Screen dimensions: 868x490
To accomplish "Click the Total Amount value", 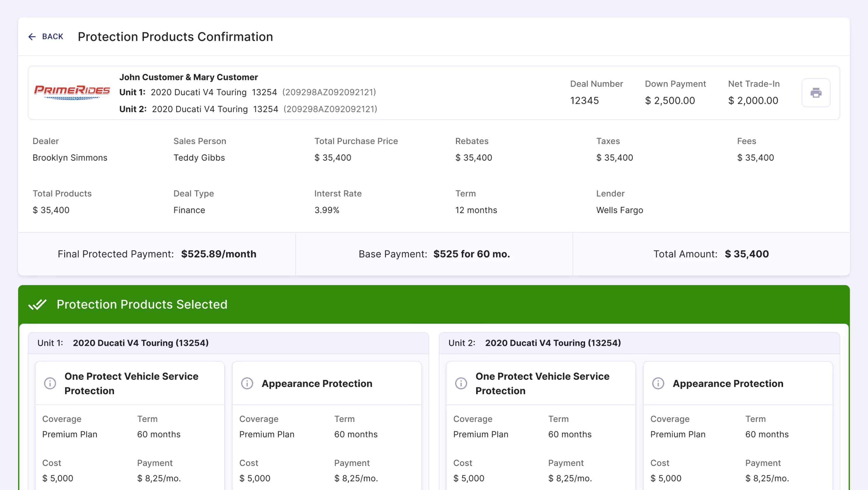I will 746,254.
